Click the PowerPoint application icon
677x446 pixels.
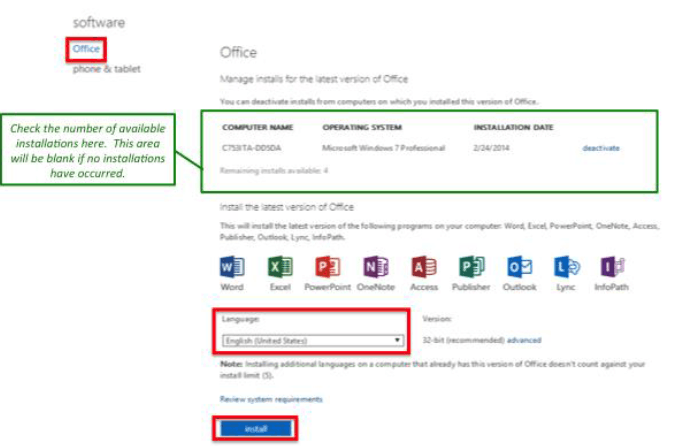pos(327,267)
